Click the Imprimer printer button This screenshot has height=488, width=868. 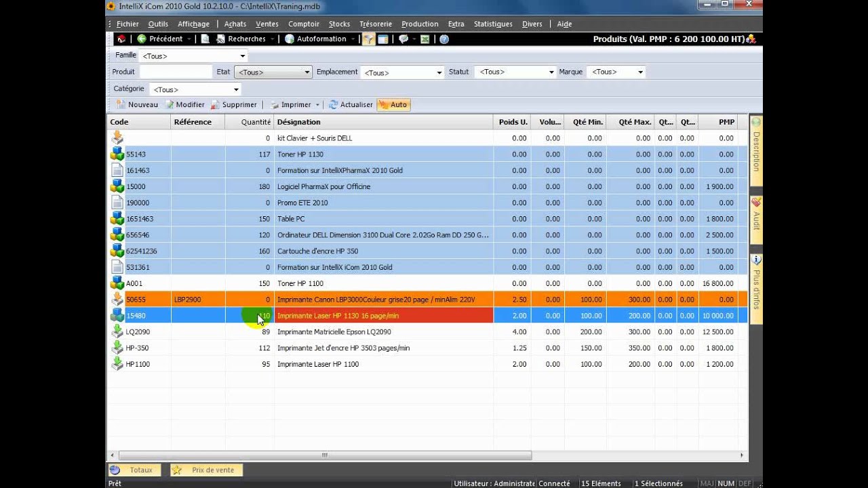tap(291, 104)
